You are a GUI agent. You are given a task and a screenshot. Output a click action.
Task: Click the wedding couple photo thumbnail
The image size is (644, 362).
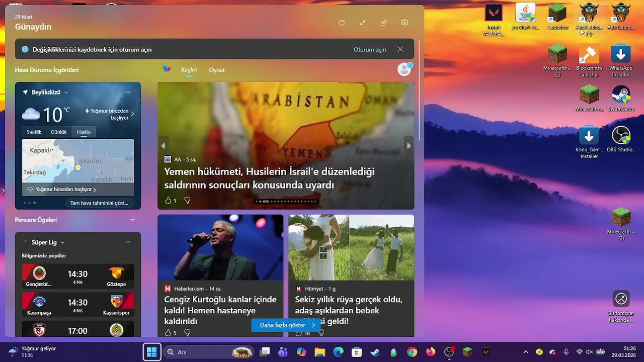pos(351,247)
